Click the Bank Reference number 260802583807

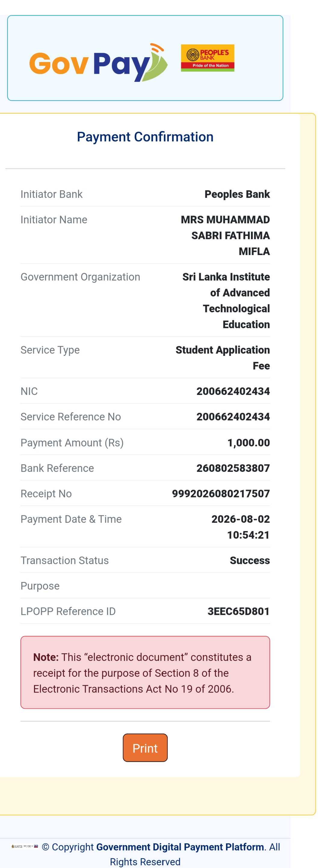coord(233,468)
